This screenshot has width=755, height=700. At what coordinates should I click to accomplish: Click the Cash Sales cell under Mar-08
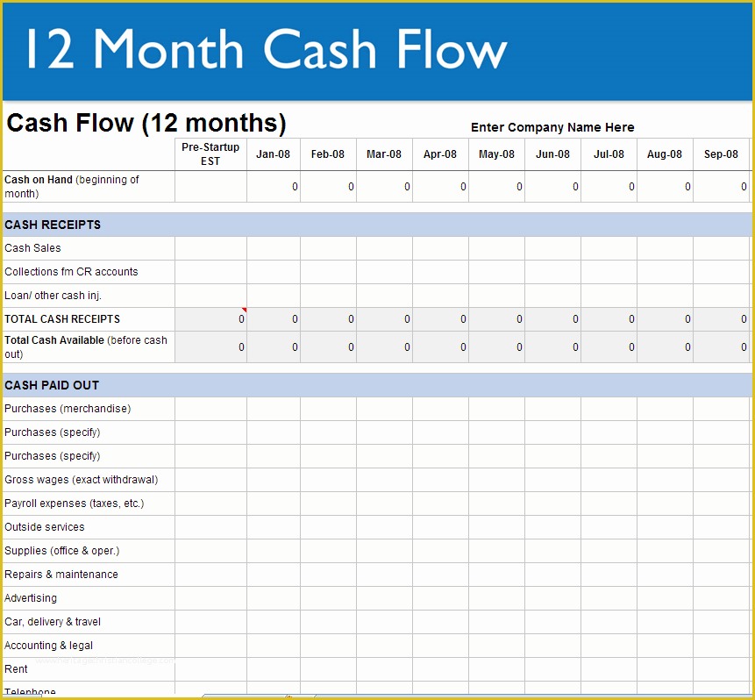[384, 248]
